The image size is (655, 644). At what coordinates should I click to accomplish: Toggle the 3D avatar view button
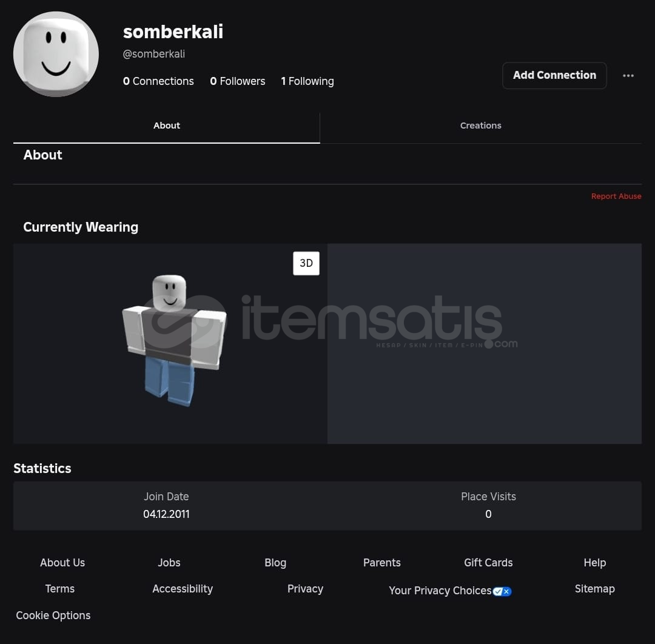tap(306, 263)
